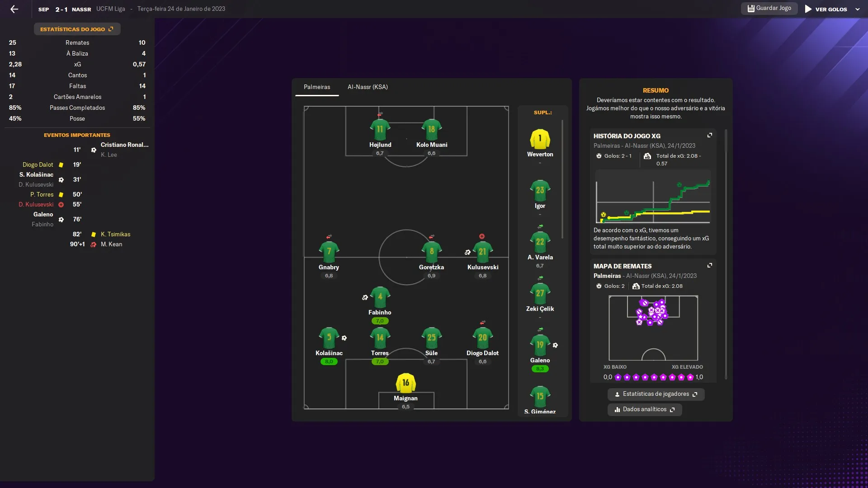Select goalkeeper Maignan shirt number 16
Viewport: 868px width, 488px height.
tap(406, 383)
